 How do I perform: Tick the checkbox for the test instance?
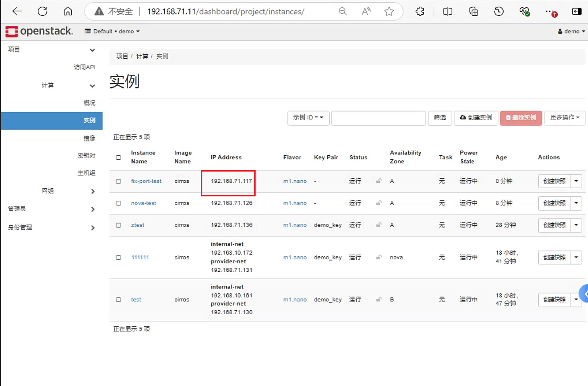point(118,299)
